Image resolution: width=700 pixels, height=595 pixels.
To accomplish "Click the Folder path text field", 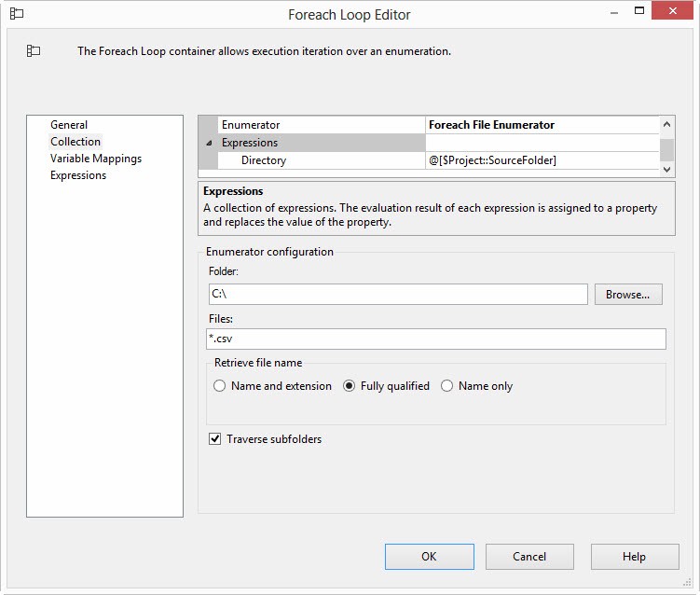I will click(x=398, y=295).
